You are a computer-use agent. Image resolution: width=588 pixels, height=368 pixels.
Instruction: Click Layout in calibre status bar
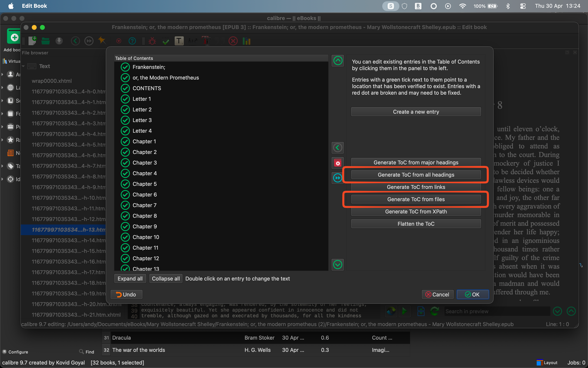(x=547, y=363)
